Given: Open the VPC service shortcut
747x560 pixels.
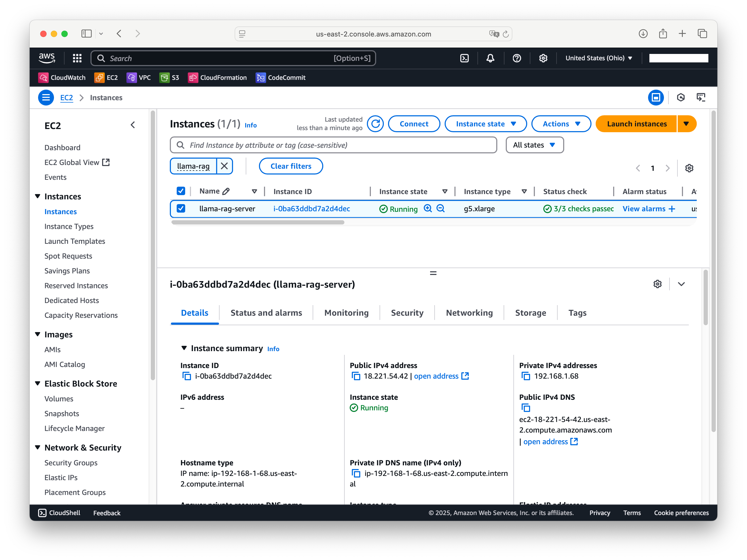Looking at the screenshot, I should coord(139,78).
